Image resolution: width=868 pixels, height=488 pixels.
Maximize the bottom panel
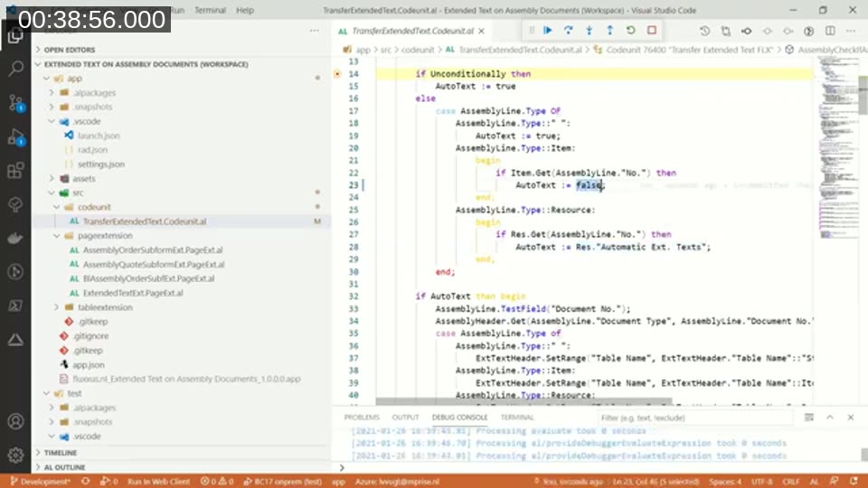(x=830, y=418)
